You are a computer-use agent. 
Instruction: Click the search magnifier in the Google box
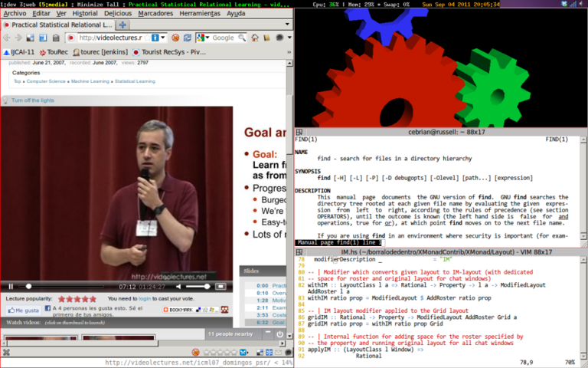242,38
